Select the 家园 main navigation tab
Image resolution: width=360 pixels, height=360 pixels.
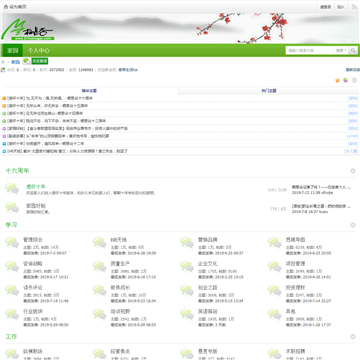click(x=13, y=50)
